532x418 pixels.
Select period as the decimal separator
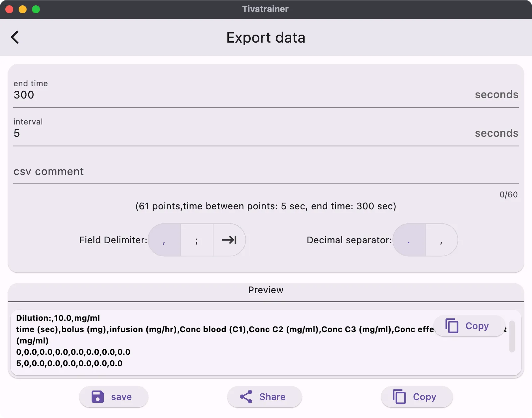point(409,240)
